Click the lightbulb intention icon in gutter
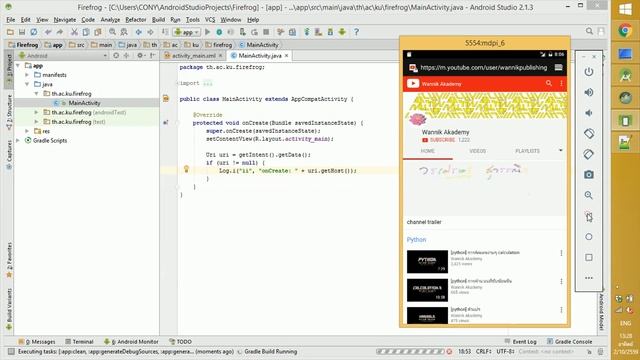Screen dimensions: 640x360 coord(186,169)
